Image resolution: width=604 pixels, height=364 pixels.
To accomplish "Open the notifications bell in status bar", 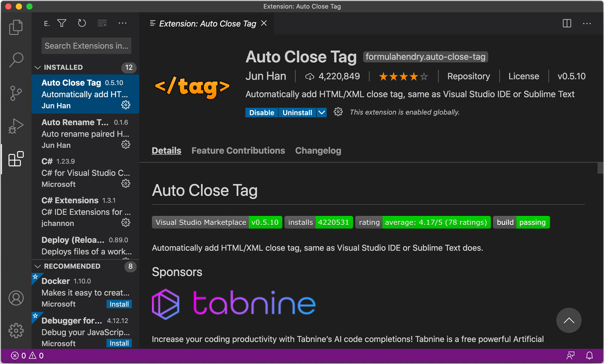I will pos(589,356).
